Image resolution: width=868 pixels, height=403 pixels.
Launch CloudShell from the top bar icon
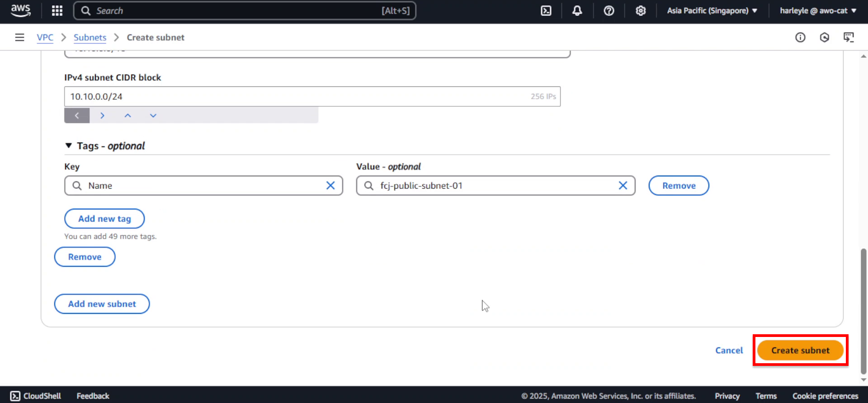click(546, 10)
